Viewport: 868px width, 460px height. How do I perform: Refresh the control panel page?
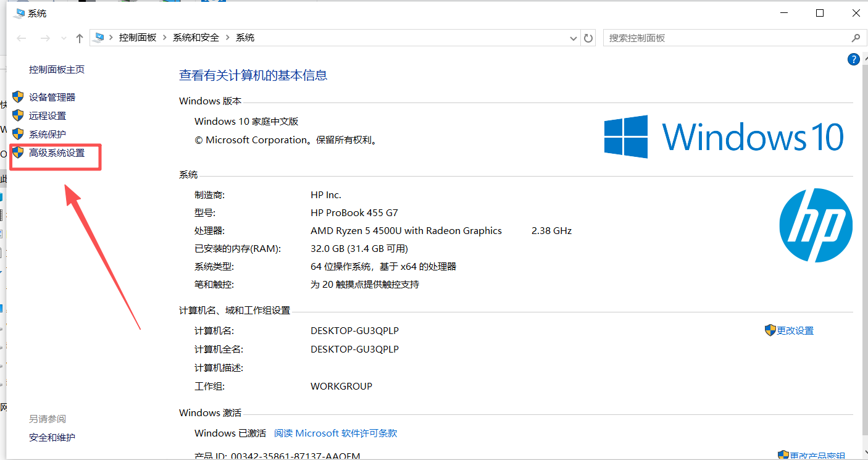[588, 38]
